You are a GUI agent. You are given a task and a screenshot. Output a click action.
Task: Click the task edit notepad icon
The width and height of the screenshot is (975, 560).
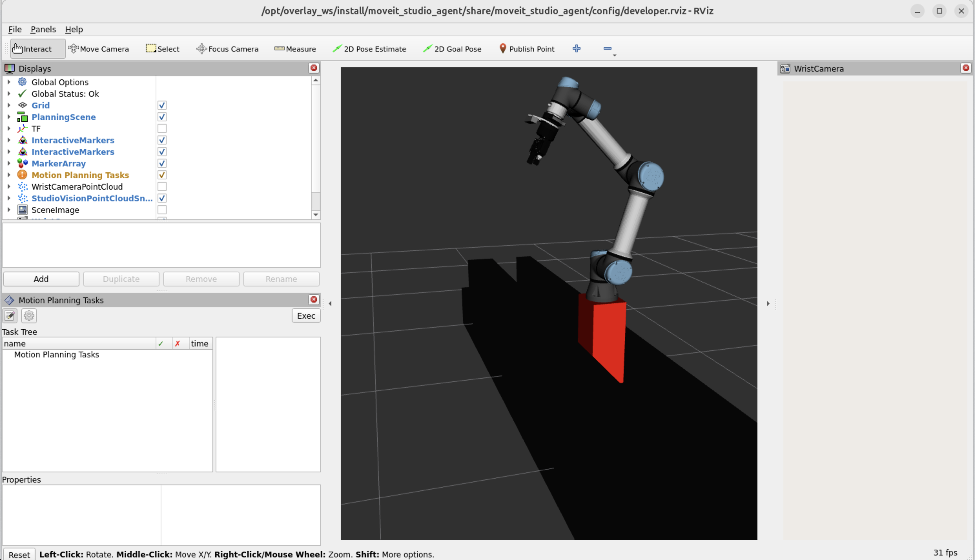[10, 316]
